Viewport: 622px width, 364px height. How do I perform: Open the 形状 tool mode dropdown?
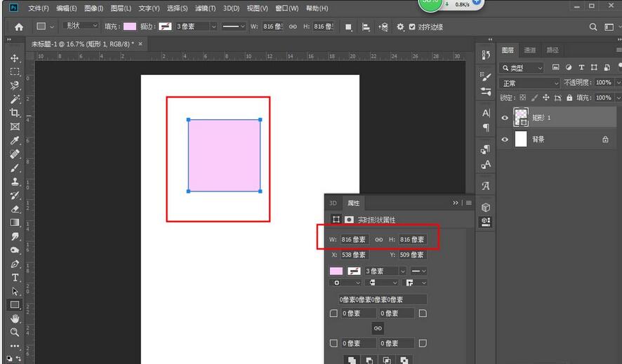pos(81,26)
